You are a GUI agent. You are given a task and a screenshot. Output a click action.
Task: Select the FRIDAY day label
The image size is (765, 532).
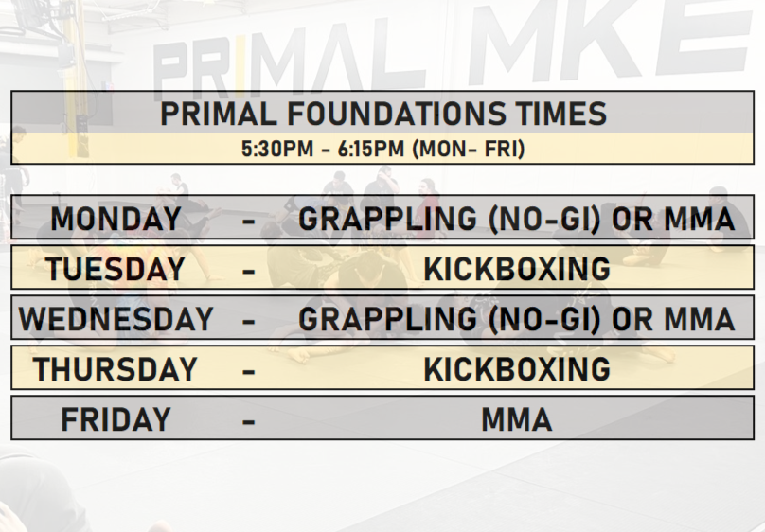(116, 419)
